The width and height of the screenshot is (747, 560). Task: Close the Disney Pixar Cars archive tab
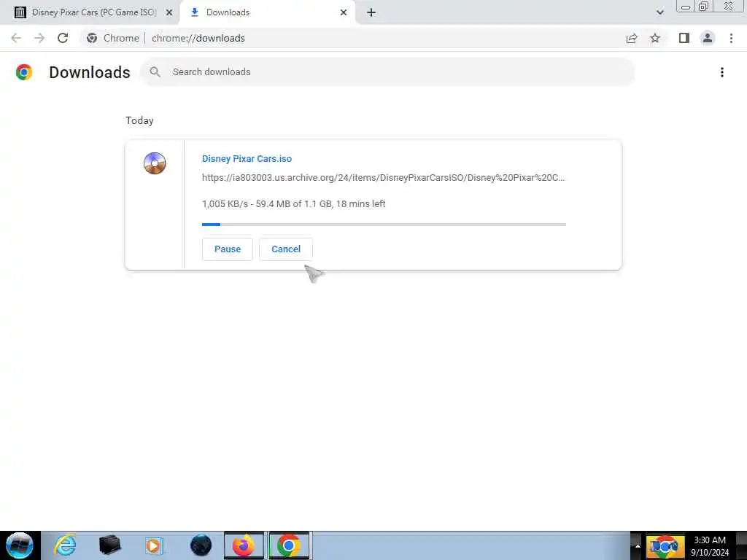[x=169, y=12]
